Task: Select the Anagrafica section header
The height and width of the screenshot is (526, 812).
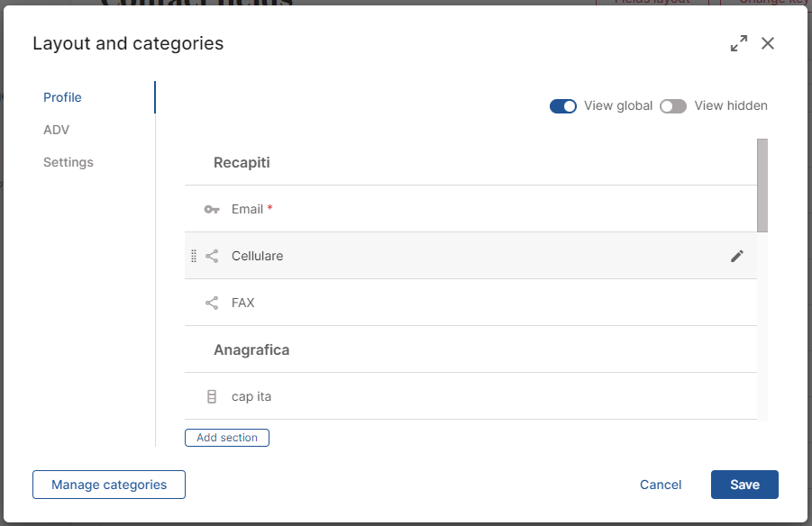Action: (251, 349)
